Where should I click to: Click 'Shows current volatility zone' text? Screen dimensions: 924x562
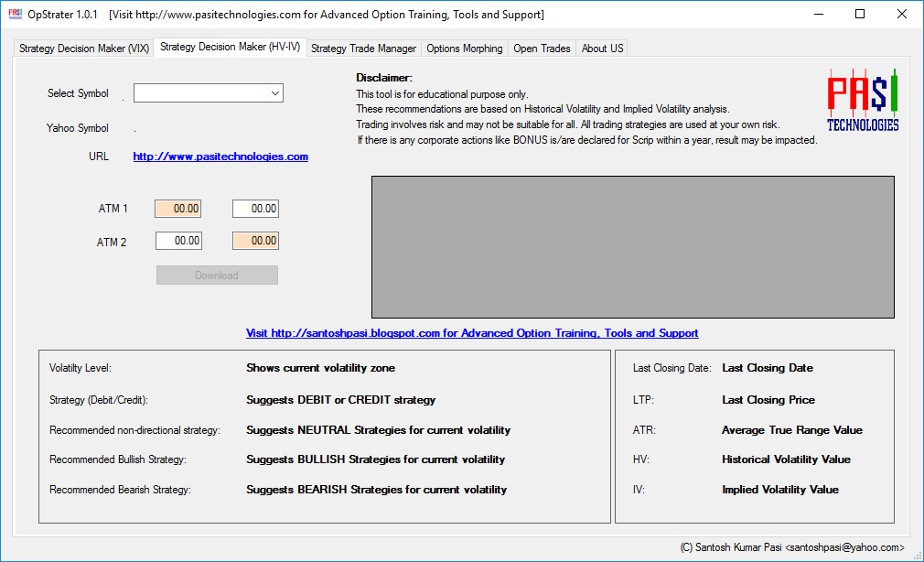coord(320,368)
